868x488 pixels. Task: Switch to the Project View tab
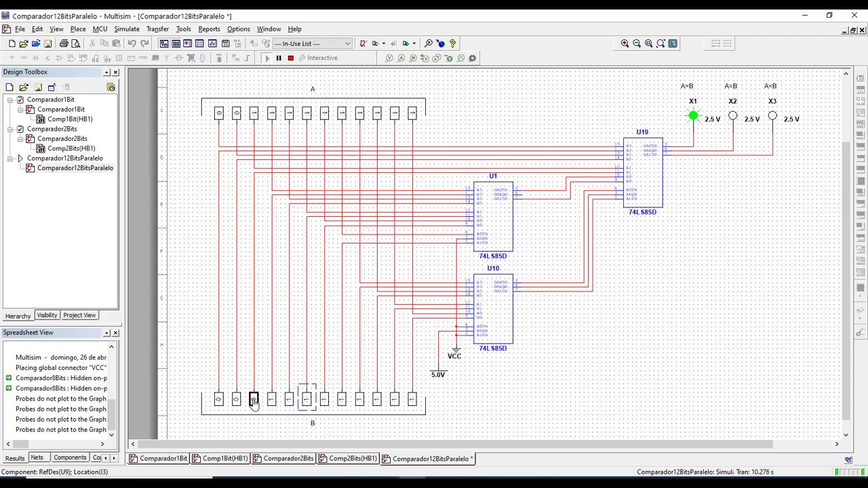[79, 315]
